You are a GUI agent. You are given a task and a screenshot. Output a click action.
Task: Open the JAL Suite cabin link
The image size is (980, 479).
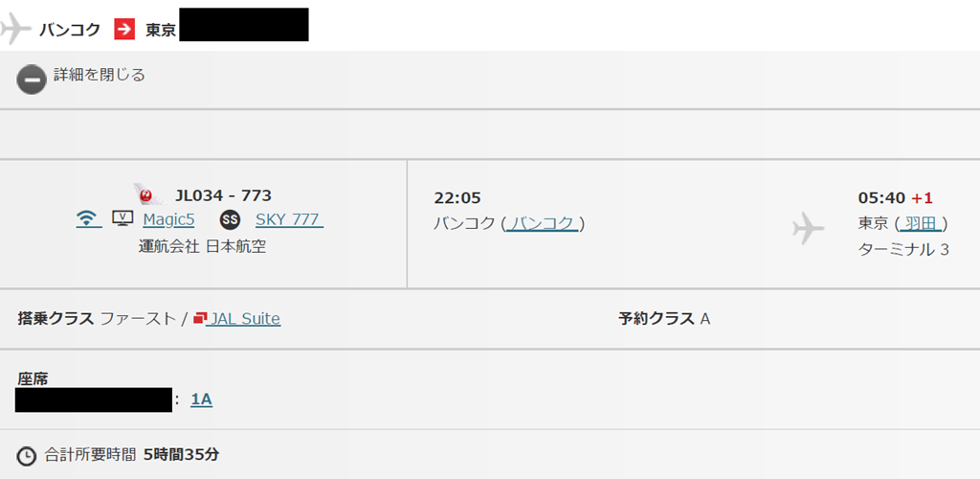pyautogui.click(x=245, y=319)
